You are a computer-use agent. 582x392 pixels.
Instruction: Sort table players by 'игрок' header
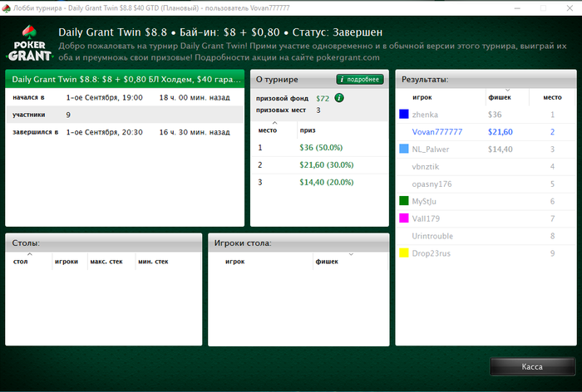(235, 262)
